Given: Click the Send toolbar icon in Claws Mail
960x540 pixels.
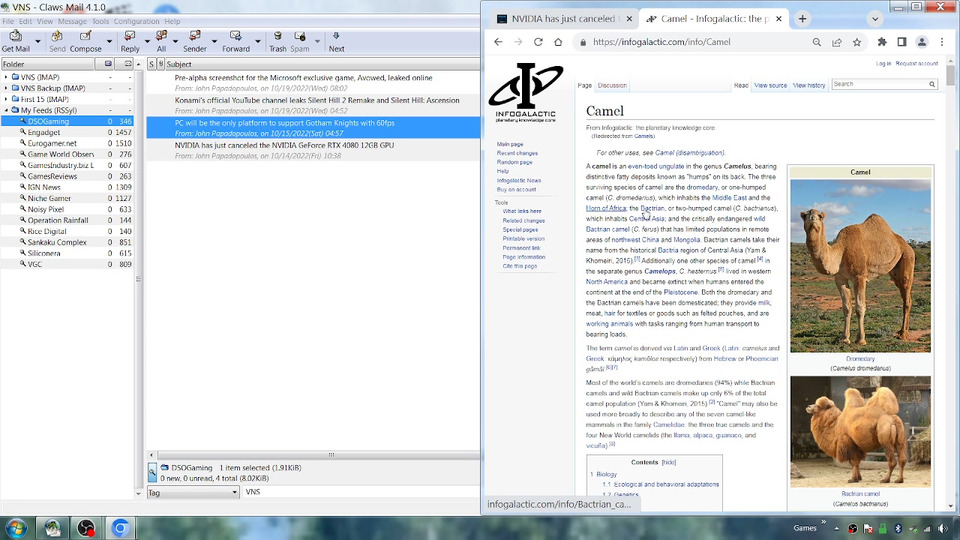Looking at the screenshot, I should [57, 41].
